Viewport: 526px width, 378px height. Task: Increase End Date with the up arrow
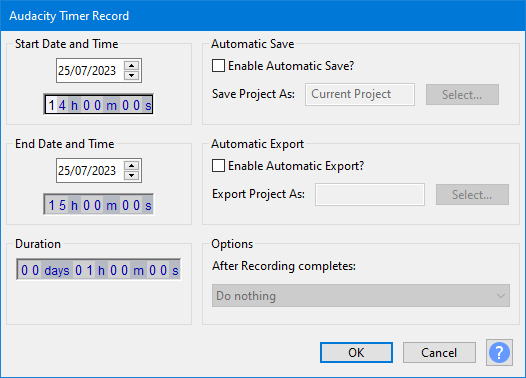click(x=132, y=166)
